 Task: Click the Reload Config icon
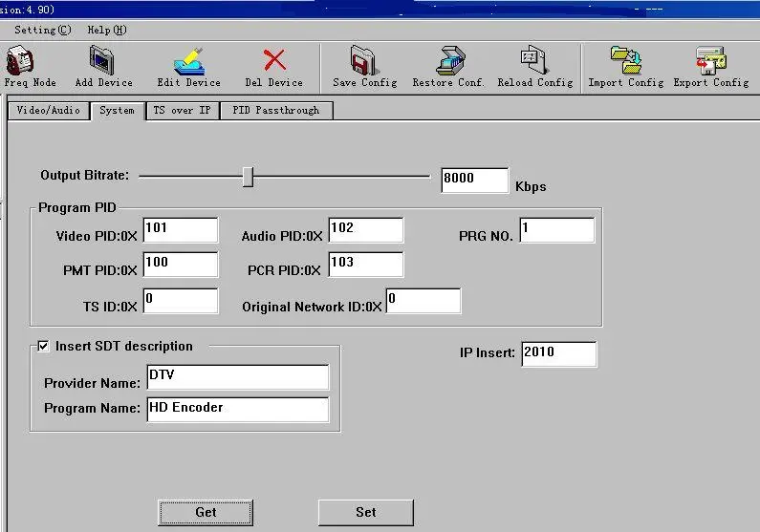coord(534,60)
